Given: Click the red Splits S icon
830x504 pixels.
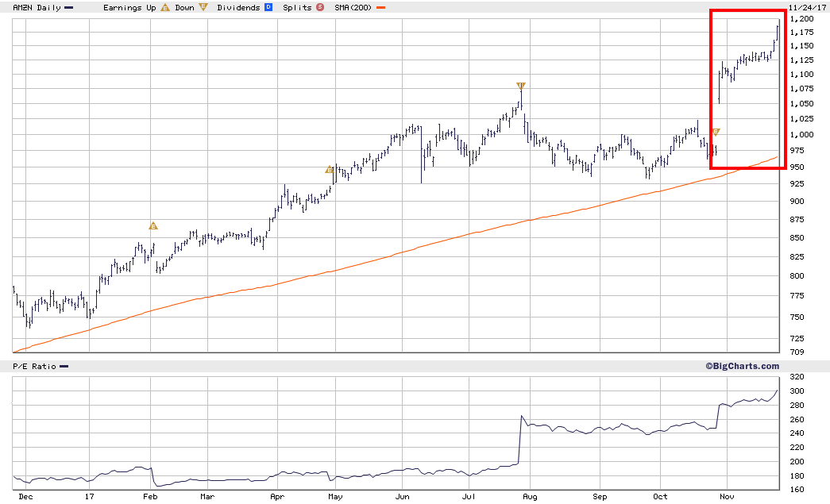Looking at the screenshot, I should pos(320,7).
